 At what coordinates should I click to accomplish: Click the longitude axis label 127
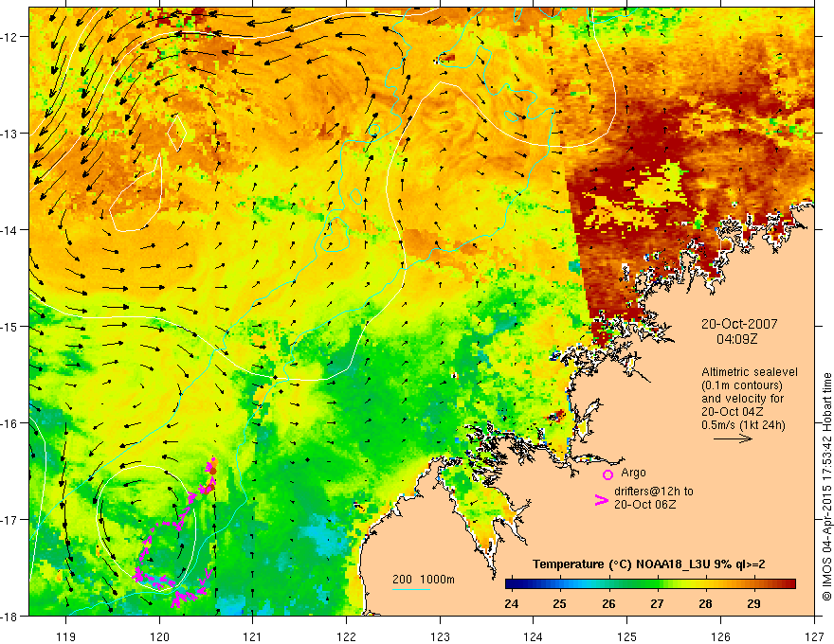coord(814,636)
